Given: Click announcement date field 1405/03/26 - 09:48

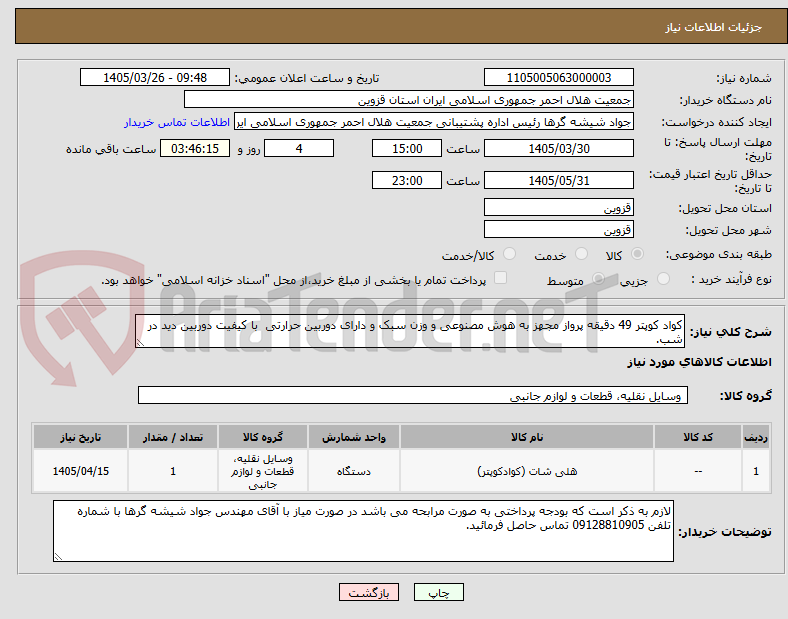Looking at the screenshot, I should coord(155,77).
